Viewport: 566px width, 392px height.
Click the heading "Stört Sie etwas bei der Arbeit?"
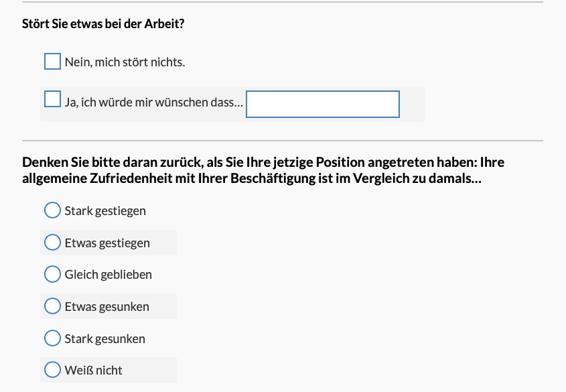(103, 24)
